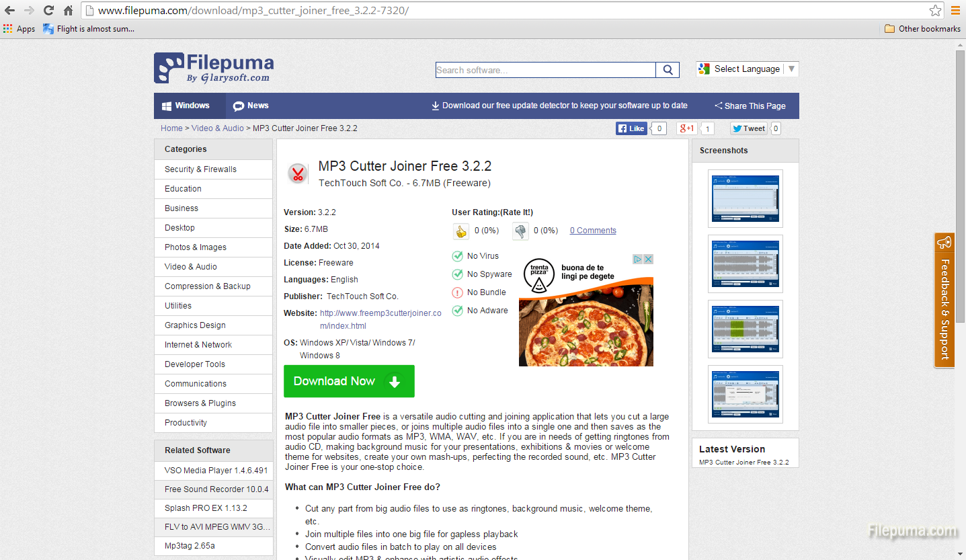Open the Feedback & Support side tab

(944, 300)
